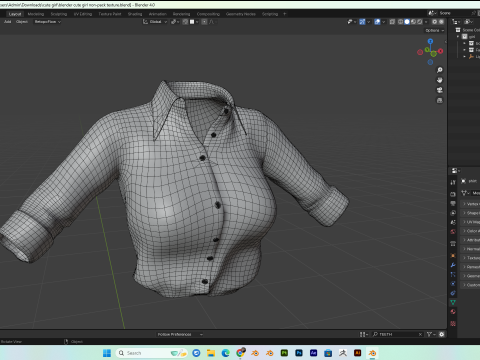Switch viewport shading to material preview
This screenshot has height=360, width=480.
(x=413, y=22)
